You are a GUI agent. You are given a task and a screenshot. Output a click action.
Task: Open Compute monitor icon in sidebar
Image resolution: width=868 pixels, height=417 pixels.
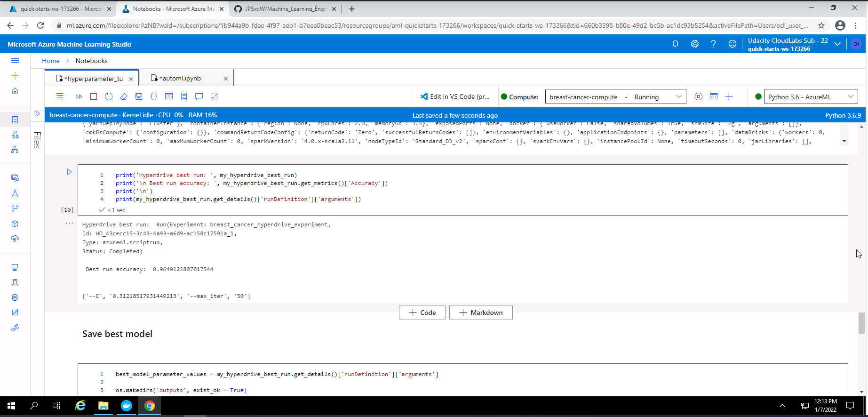(15, 267)
